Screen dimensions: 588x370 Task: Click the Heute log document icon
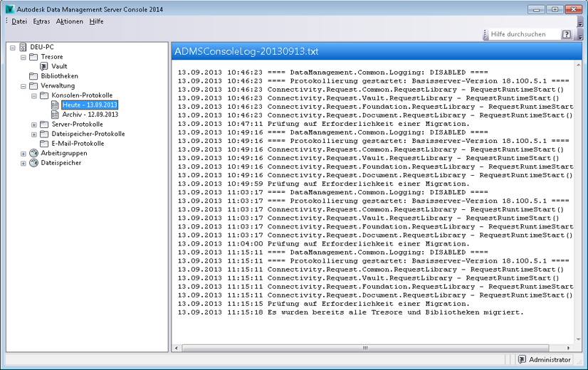[x=55, y=105]
